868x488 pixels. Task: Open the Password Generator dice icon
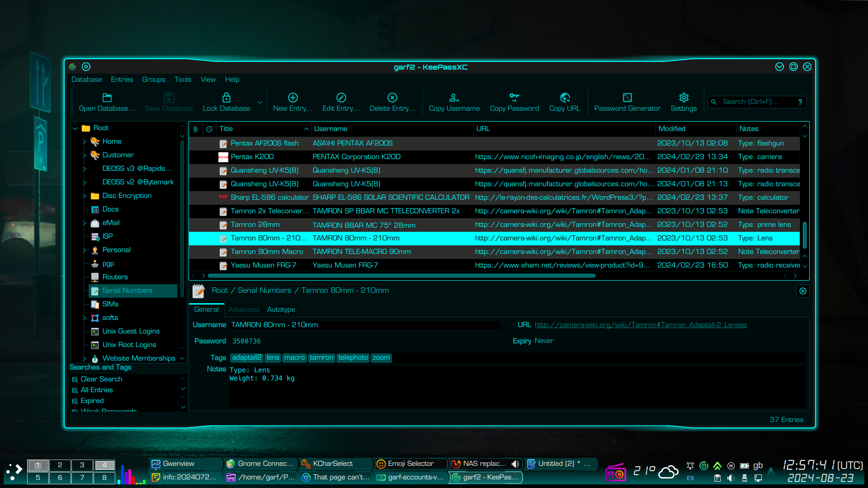tap(627, 98)
